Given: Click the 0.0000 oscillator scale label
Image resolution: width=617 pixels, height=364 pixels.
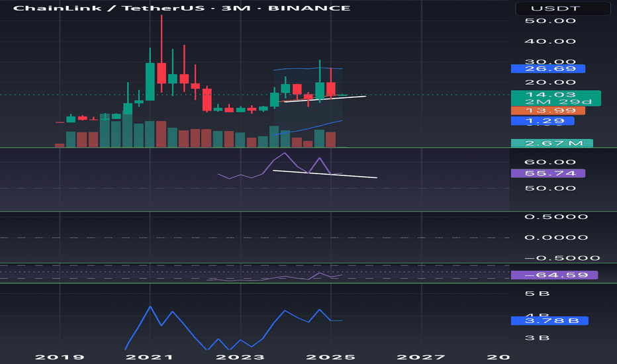Looking at the screenshot, I should coord(556,238).
